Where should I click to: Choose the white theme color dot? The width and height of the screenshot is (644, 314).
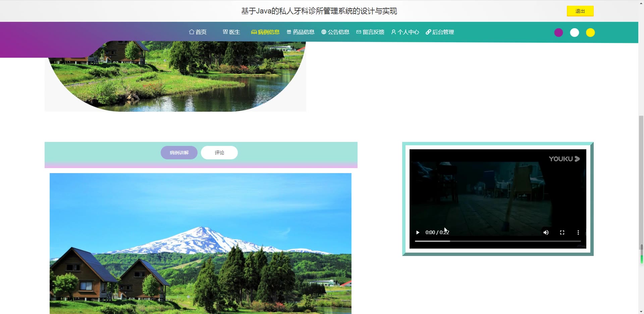click(x=575, y=33)
